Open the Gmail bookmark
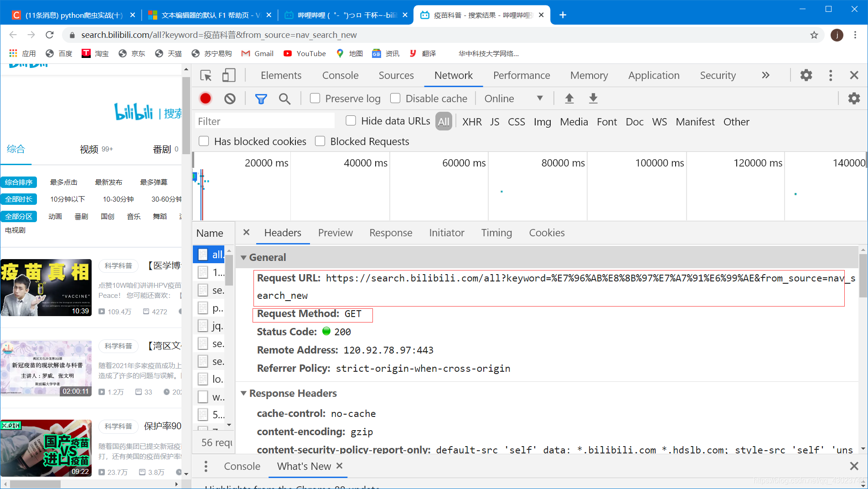The width and height of the screenshot is (868, 489). (258, 53)
